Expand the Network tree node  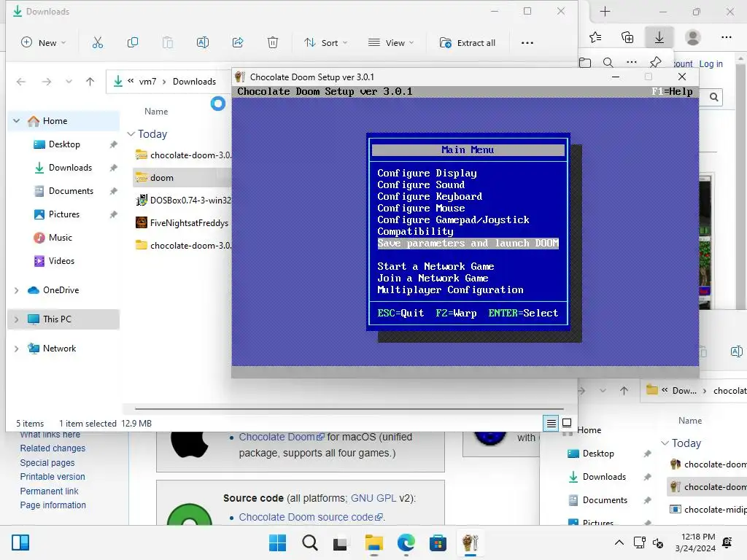pyautogui.click(x=17, y=349)
